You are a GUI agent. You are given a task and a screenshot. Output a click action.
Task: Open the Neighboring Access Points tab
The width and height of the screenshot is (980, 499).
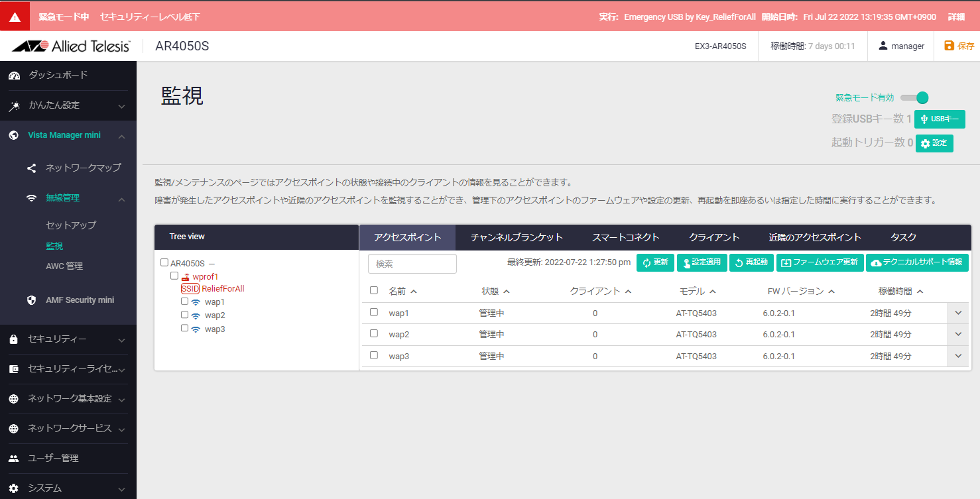coord(814,237)
